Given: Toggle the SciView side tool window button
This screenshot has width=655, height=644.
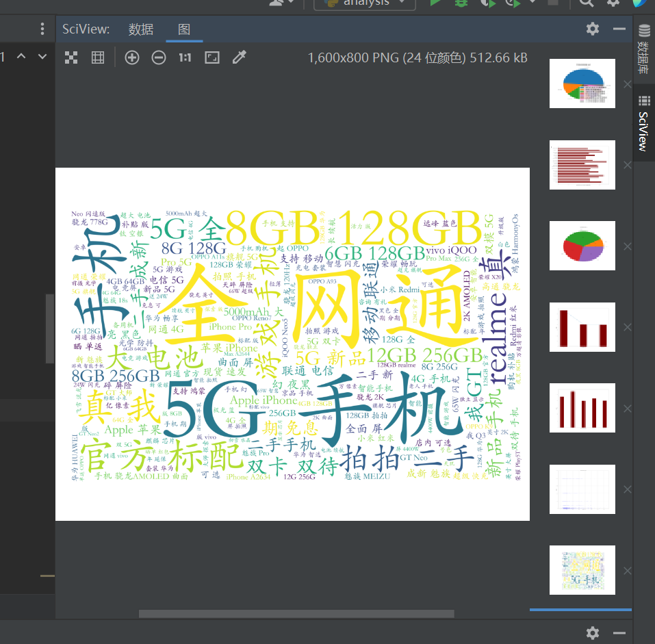Looking at the screenshot, I should [x=644, y=123].
